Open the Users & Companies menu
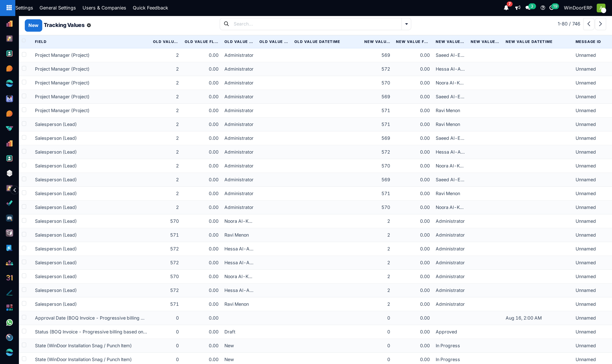The image size is (612, 364). click(x=104, y=8)
